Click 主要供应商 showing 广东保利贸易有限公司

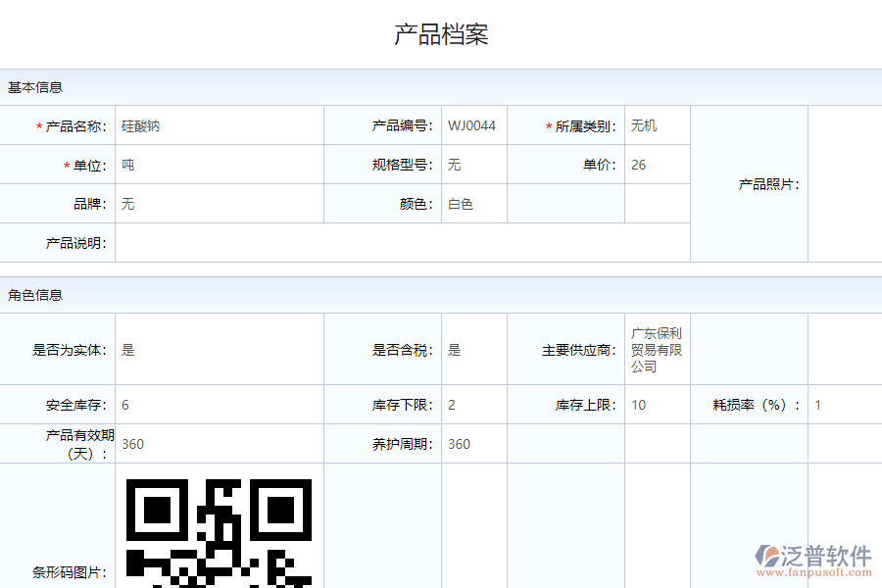point(659,349)
